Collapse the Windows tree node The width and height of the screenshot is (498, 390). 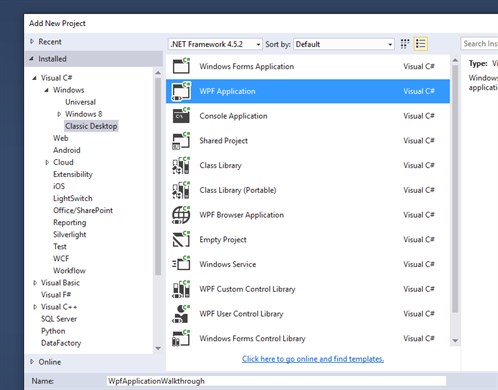46,90
